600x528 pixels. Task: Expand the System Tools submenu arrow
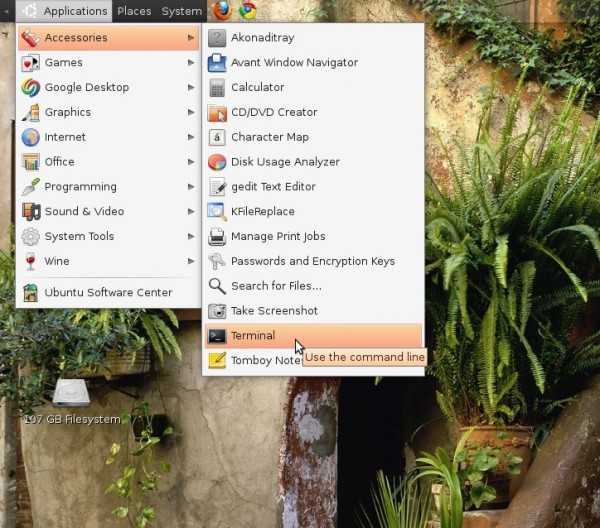[191, 236]
